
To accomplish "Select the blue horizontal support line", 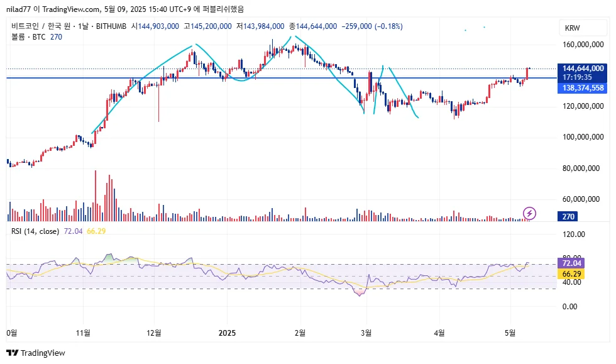I will pos(282,78).
